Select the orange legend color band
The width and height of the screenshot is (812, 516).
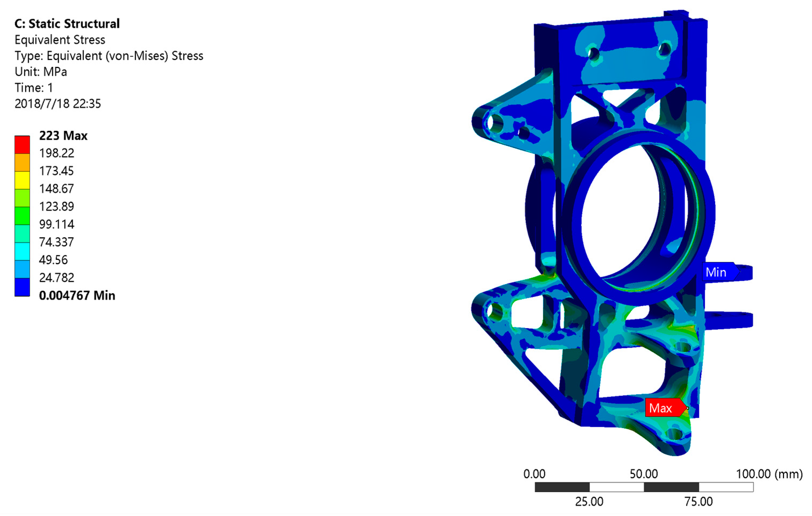tap(22, 162)
